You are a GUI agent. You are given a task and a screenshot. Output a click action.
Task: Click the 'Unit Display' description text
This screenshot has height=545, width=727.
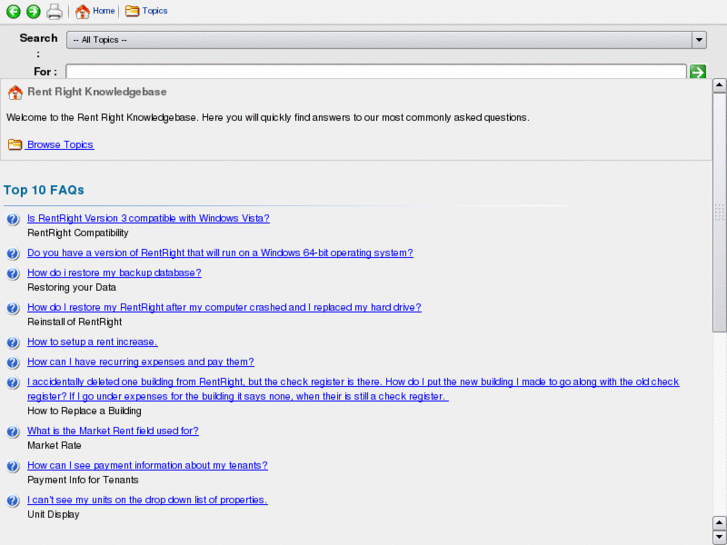(x=53, y=514)
